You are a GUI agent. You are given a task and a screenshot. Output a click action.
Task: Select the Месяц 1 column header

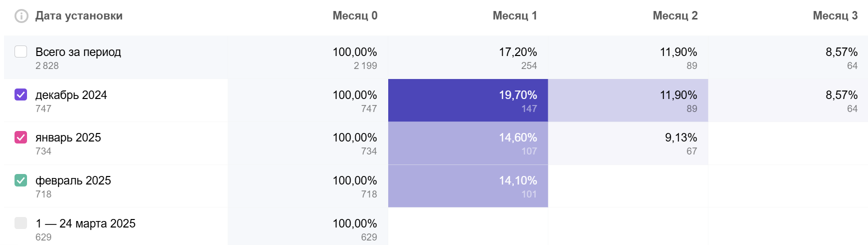point(515,16)
